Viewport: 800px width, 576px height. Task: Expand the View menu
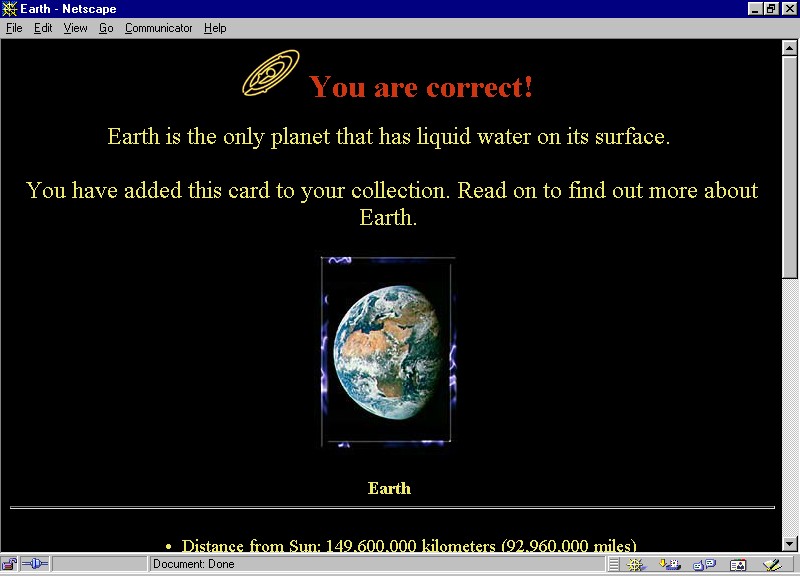(76, 28)
